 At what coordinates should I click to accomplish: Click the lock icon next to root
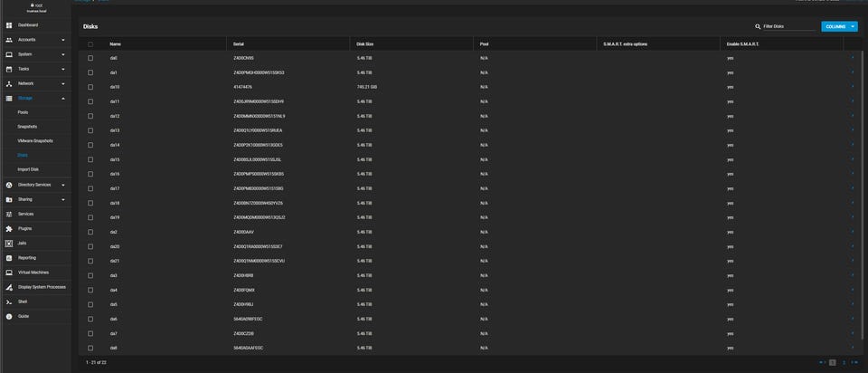tap(33, 5)
